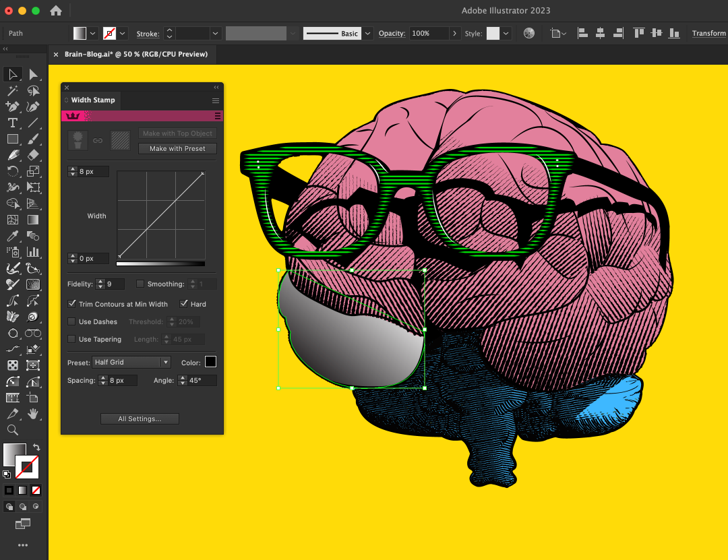Click the Home icon
This screenshot has height=560, width=728.
click(x=56, y=11)
